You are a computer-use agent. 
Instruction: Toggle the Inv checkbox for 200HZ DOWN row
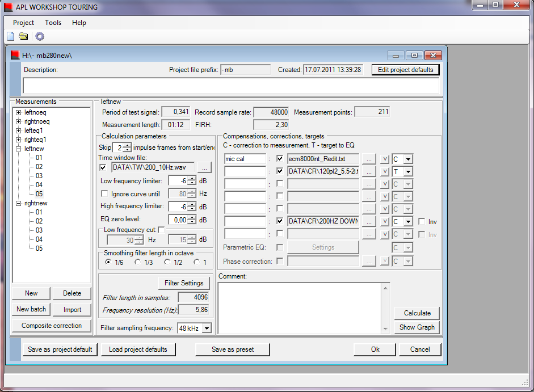coord(422,221)
